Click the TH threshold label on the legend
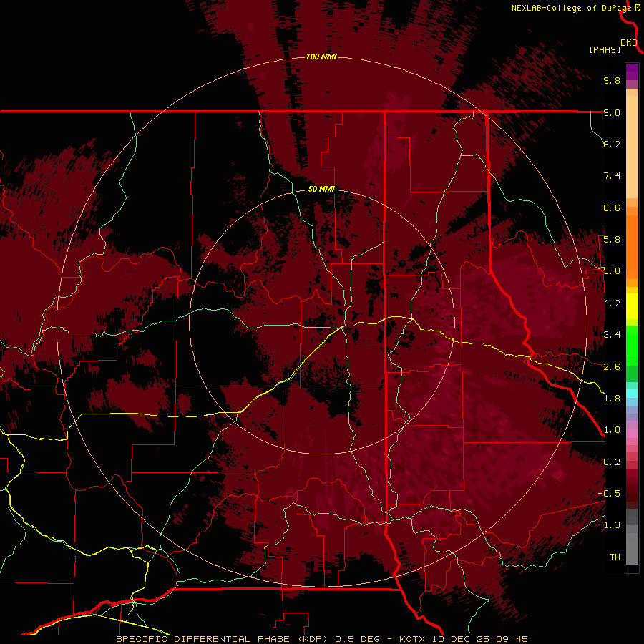 [615, 557]
